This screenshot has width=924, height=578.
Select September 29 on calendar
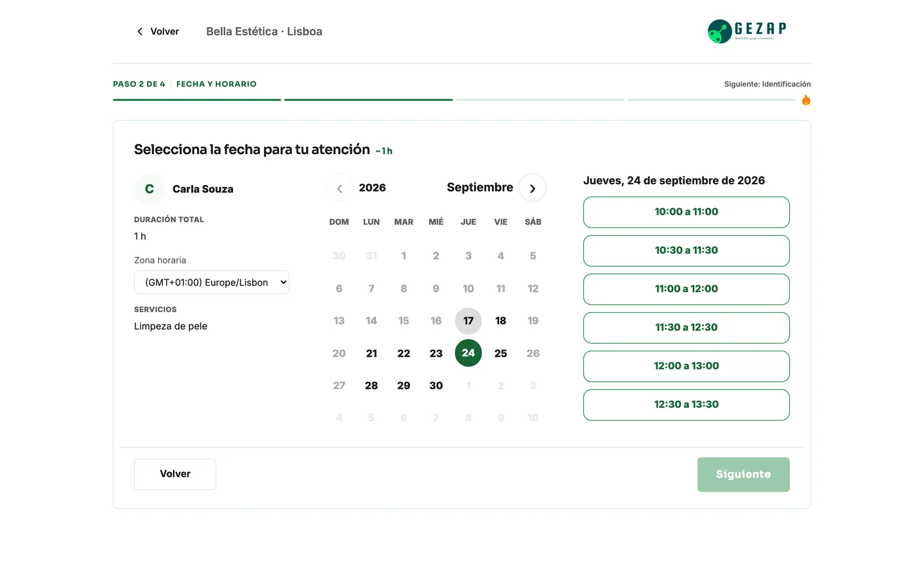(x=404, y=385)
